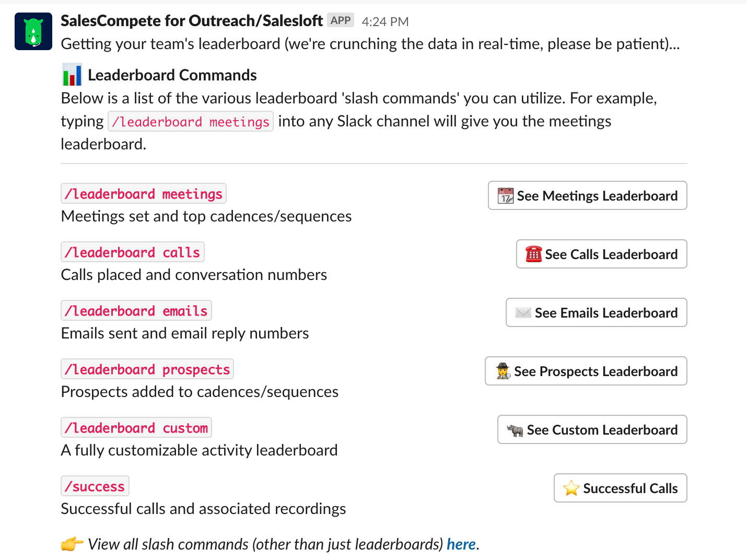The width and height of the screenshot is (747, 560).
Task: Follow the 'here' link for all slash commands
Action: (x=461, y=544)
